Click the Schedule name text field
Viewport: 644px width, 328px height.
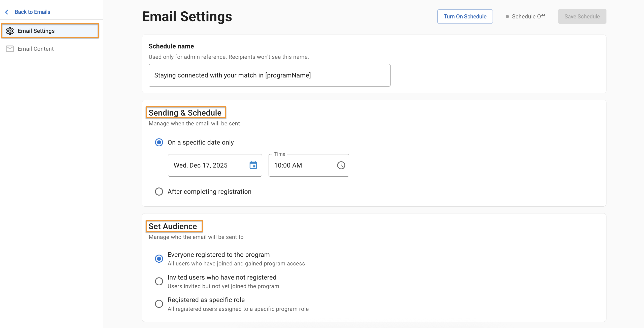click(269, 75)
